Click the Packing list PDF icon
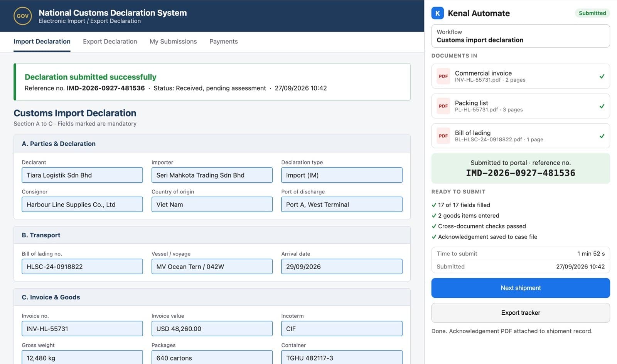The width and height of the screenshot is (617, 364). tap(443, 106)
